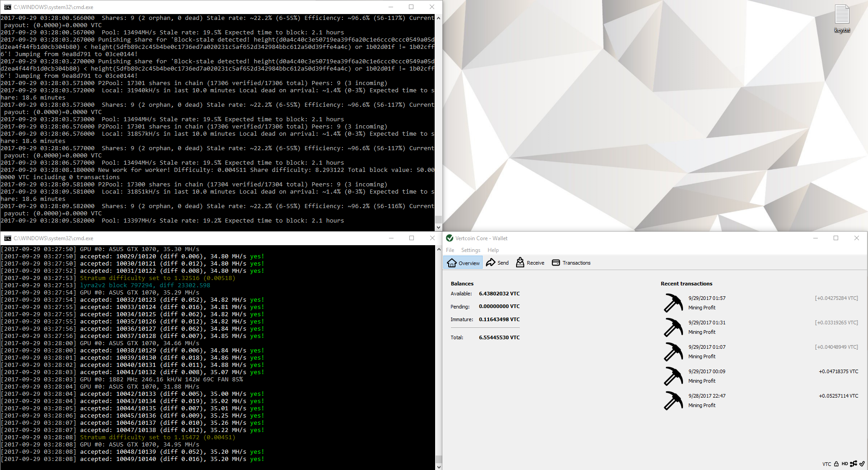868x470 pixels.
Task: Click the [+0.04048949 VTC] transaction amount
Action: (836, 347)
